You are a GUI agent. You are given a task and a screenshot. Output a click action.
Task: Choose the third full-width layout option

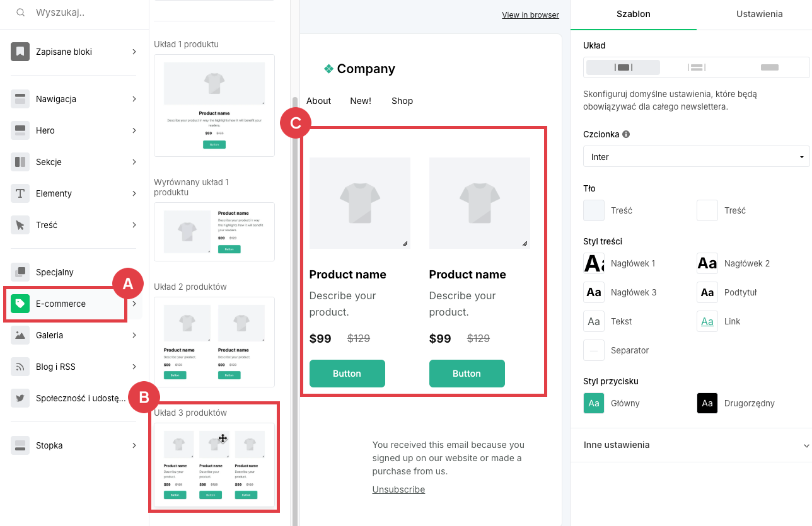(x=769, y=67)
